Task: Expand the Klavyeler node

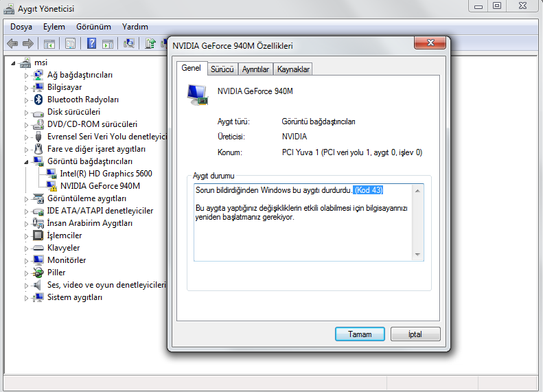Action: pyautogui.click(x=26, y=249)
